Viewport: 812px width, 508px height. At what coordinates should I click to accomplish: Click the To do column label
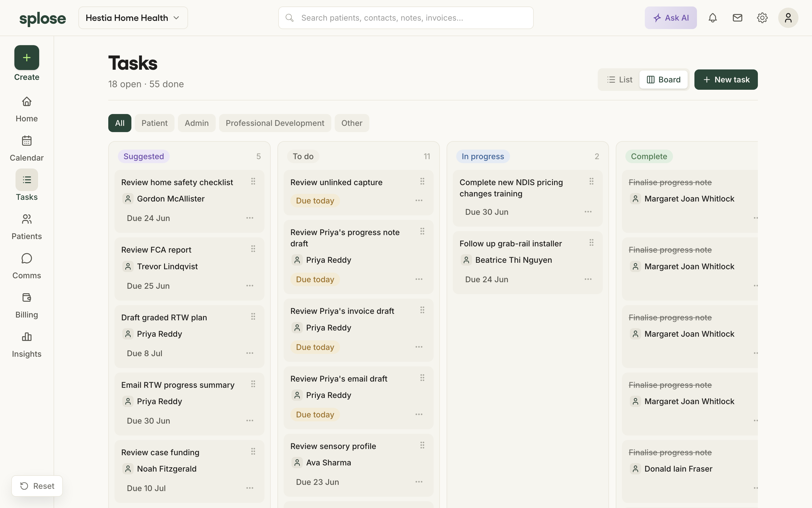point(303,156)
